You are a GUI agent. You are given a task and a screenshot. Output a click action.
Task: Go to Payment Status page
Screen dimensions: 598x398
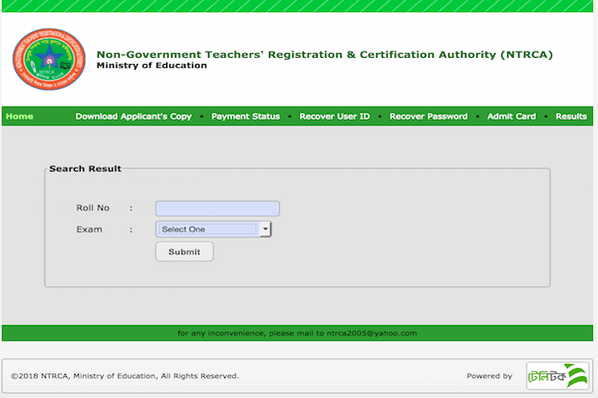point(246,116)
